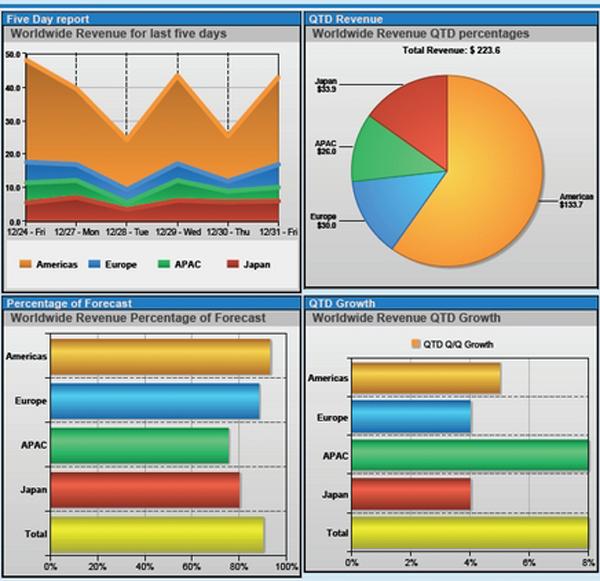Image resolution: width=600 pixels, height=581 pixels.
Task: Click the yellow Total bar in Percentage of Forecast
Action: [x=157, y=534]
